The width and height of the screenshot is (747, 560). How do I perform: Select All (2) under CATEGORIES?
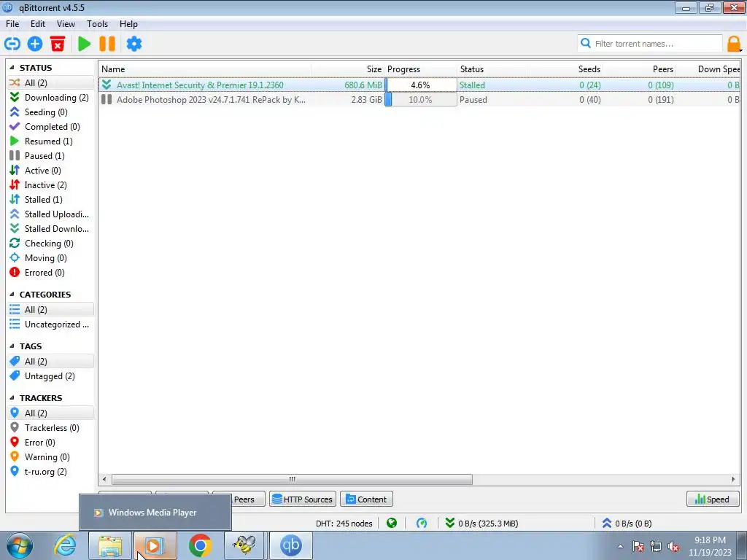click(50, 309)
